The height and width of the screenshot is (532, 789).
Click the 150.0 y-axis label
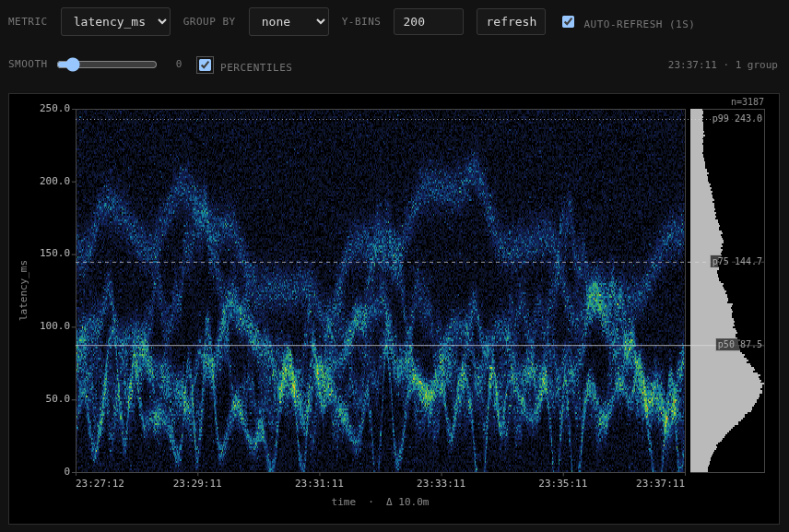(x=55, y=254)
